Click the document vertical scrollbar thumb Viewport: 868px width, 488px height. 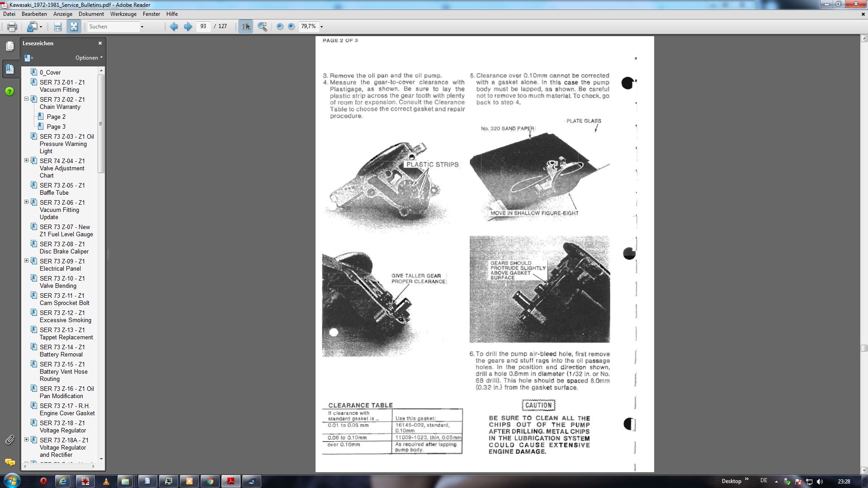click(864, 348)
